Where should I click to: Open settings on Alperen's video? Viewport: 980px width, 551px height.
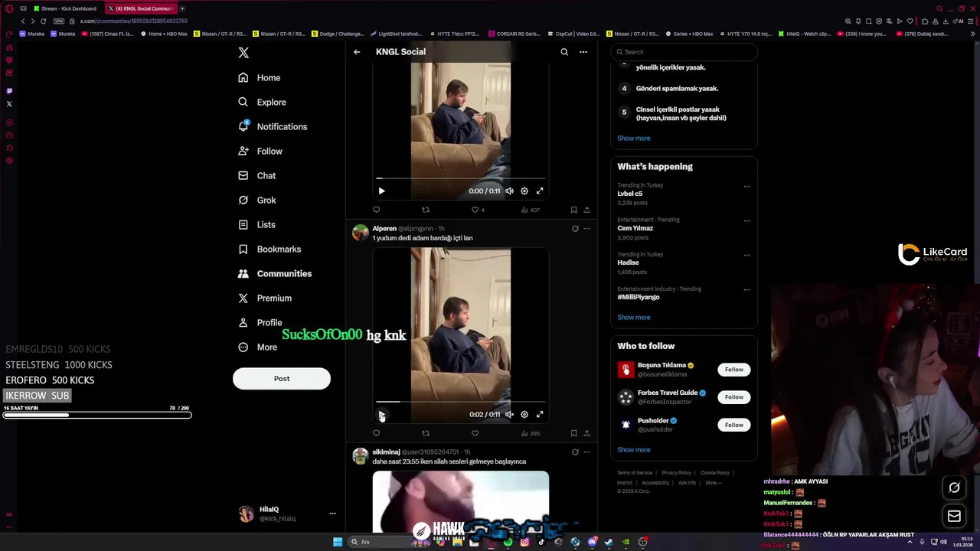tap(524, 415)
